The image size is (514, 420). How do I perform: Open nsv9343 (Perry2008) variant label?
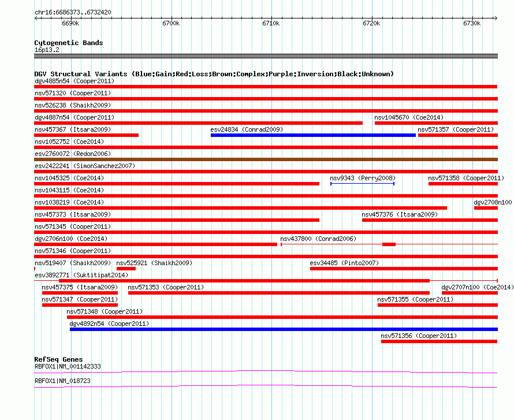[363, 178]
